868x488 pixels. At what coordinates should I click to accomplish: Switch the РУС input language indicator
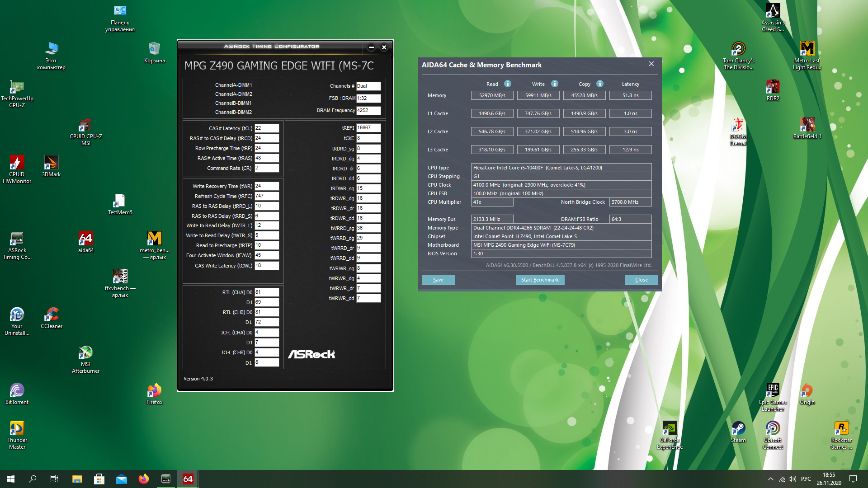806,479
